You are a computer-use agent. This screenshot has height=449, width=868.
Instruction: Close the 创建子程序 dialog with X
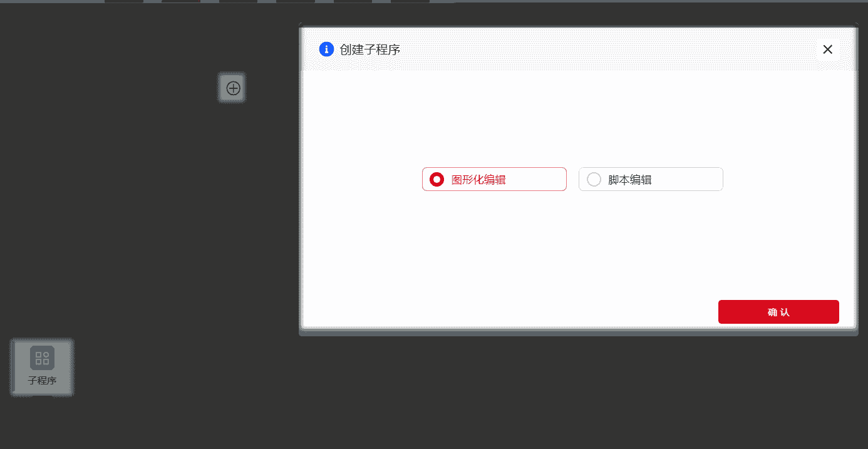pyautogui.click(x=827, y=49)
